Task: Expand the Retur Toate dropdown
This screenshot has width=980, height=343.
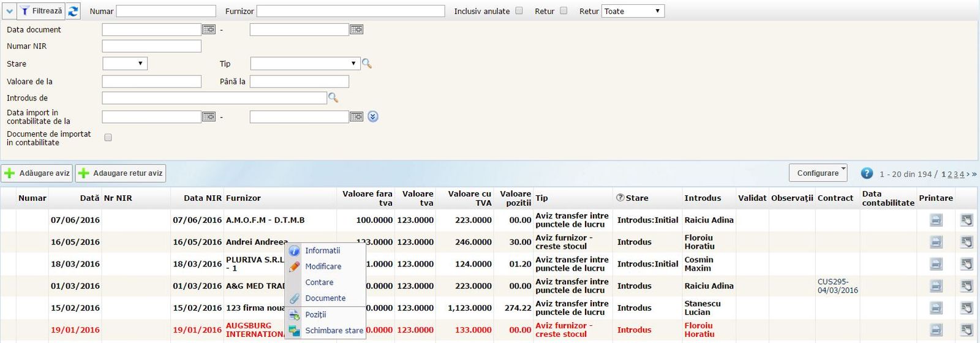Action: [633, 11]
